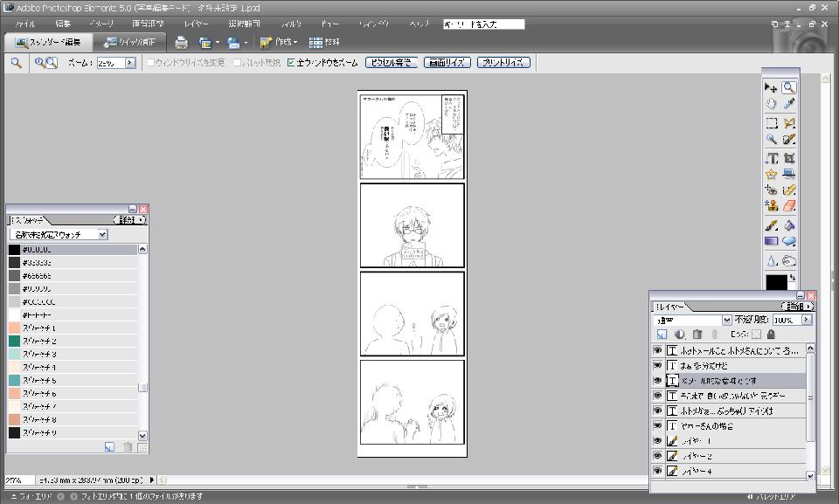Select the Move tool in the toolbox
The width and height of the screenshot is (839, 504).
(771, 87)
